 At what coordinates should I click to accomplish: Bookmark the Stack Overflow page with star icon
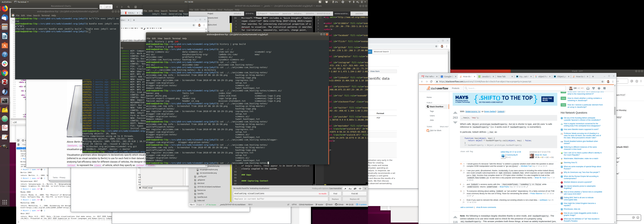602,82
